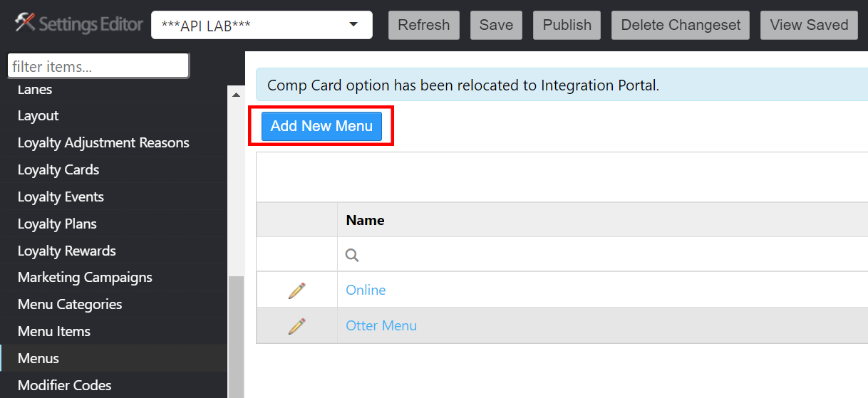Sort table by Name column header

click(x=366, y=220)
